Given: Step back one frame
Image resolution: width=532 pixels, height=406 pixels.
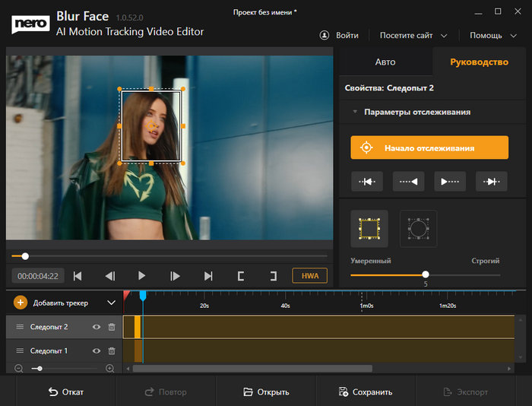Looking at the screenshot, I should [x=109, y=276].
